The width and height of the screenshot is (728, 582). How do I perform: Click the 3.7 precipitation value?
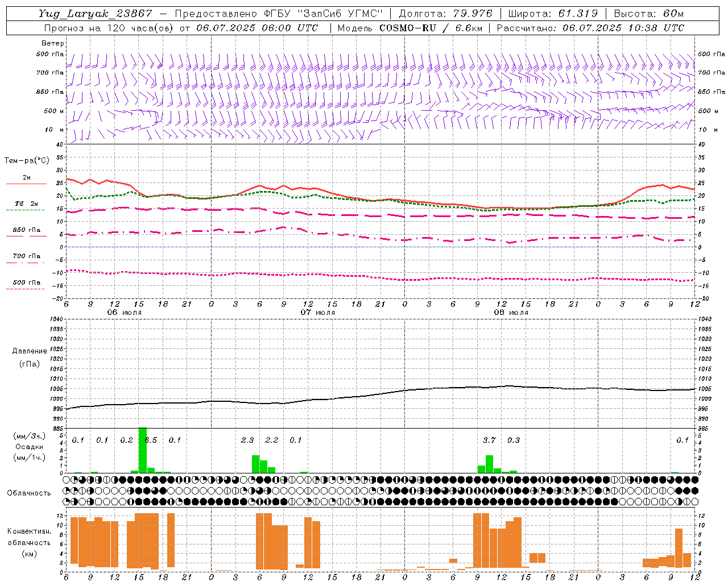tap(489, 440)
